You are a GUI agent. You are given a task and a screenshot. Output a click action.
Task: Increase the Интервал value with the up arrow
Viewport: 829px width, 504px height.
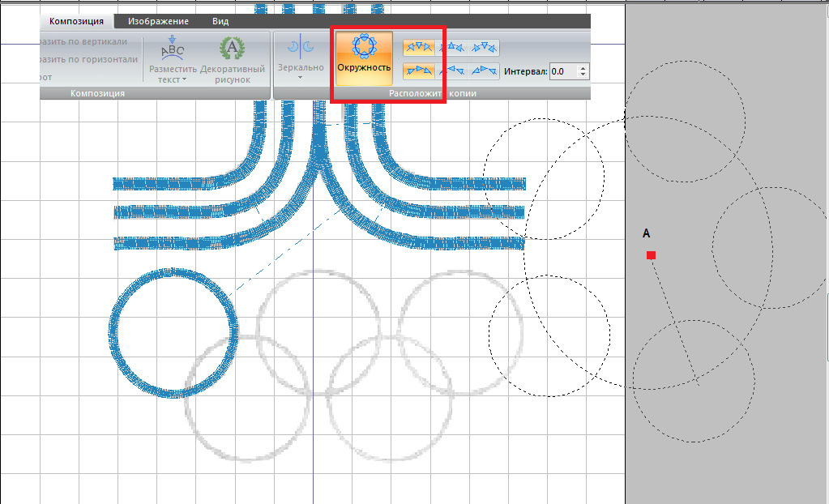[x=583, y=68]
